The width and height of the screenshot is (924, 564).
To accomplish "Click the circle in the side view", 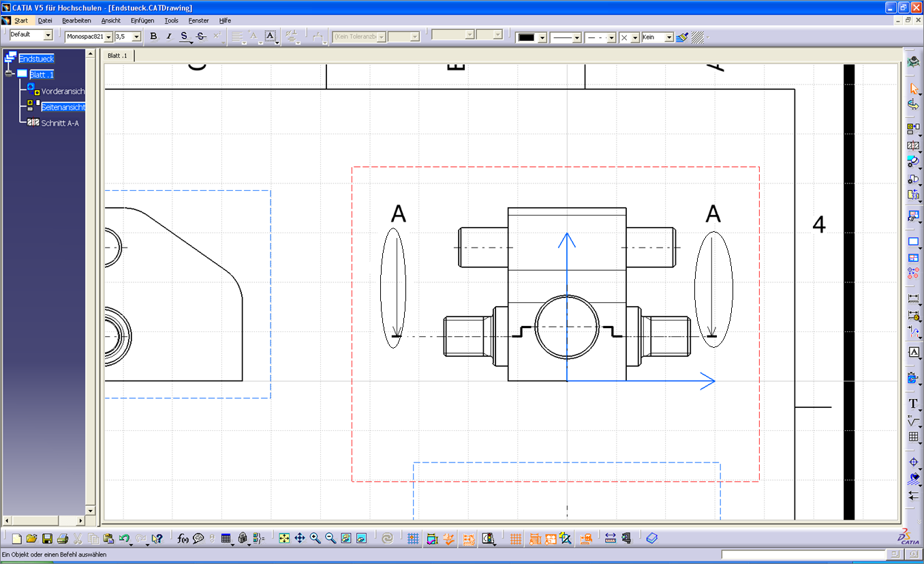I will 567,327.
